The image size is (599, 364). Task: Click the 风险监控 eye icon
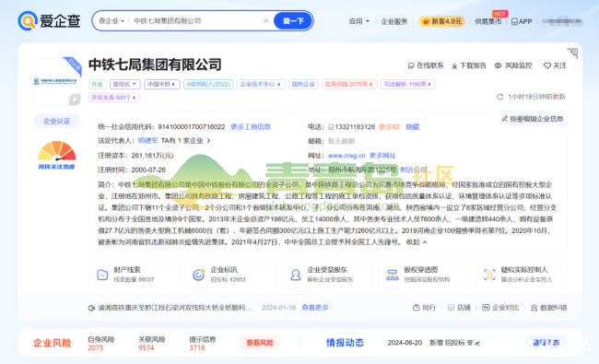tap(498, 65)
